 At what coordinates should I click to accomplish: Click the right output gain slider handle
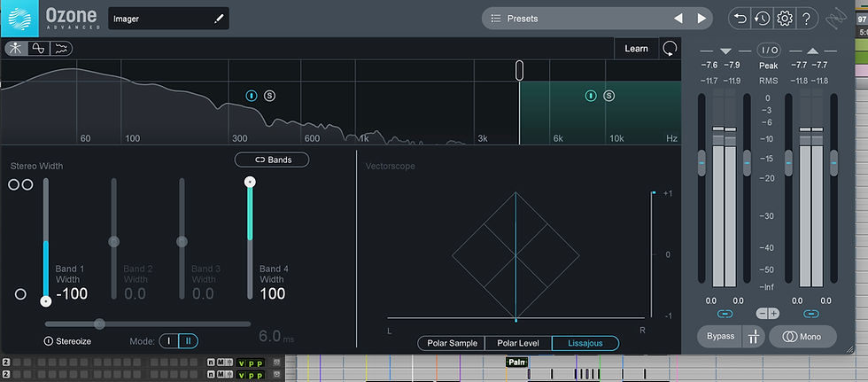tap(833, 163)
